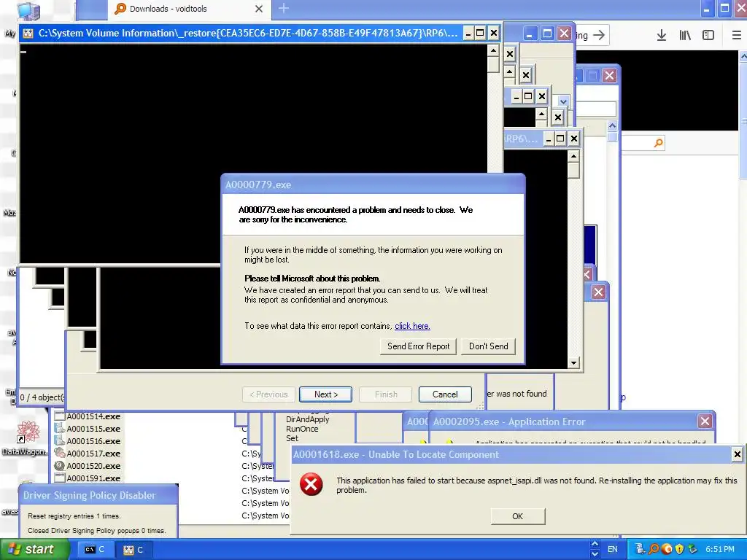Click the taskbar scroll down arrow
This screenshot has height=560, width=747.
coord(595,554)
